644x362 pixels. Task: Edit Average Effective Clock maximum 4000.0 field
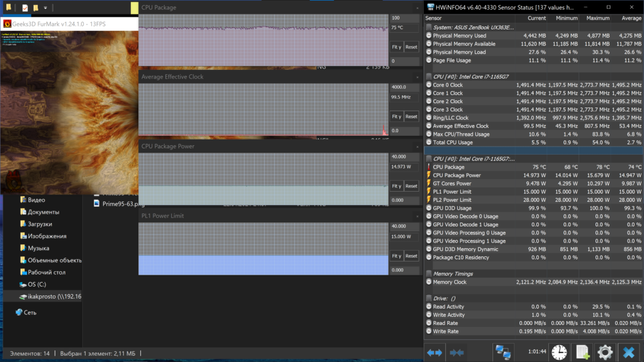click(404, 87)
